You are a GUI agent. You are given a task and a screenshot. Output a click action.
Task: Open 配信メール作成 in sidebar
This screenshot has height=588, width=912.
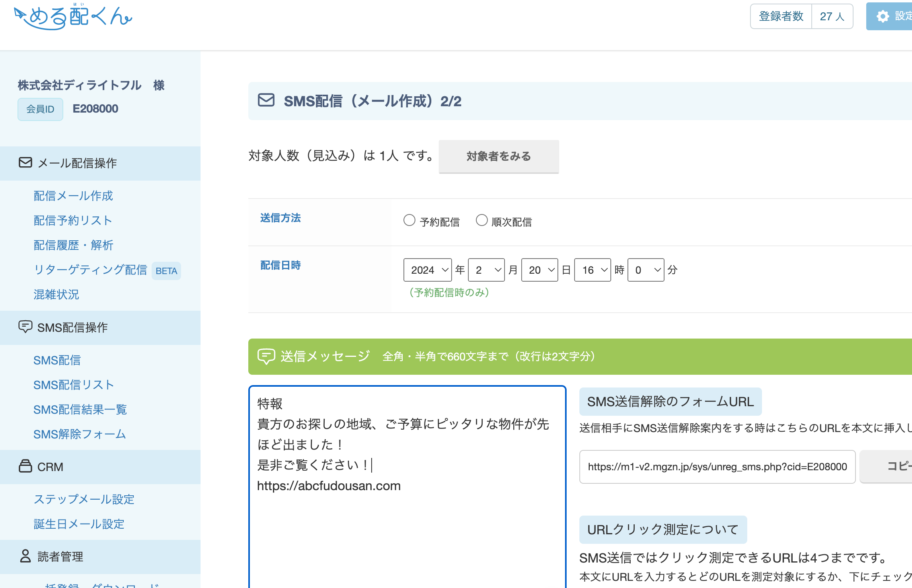[x=73, y=196]
